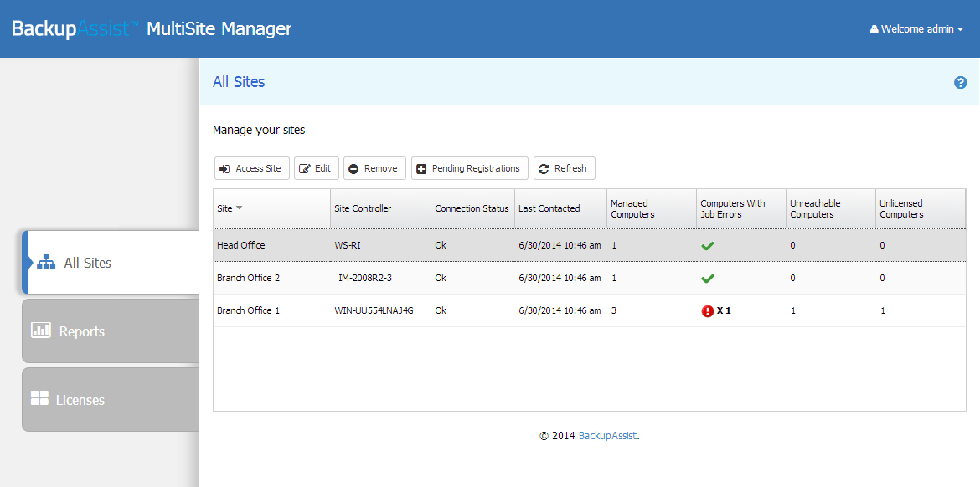The height and width of the screenshot is (487, 980).
Task: Switch to the All Sites tab
Action: (111, 262)
